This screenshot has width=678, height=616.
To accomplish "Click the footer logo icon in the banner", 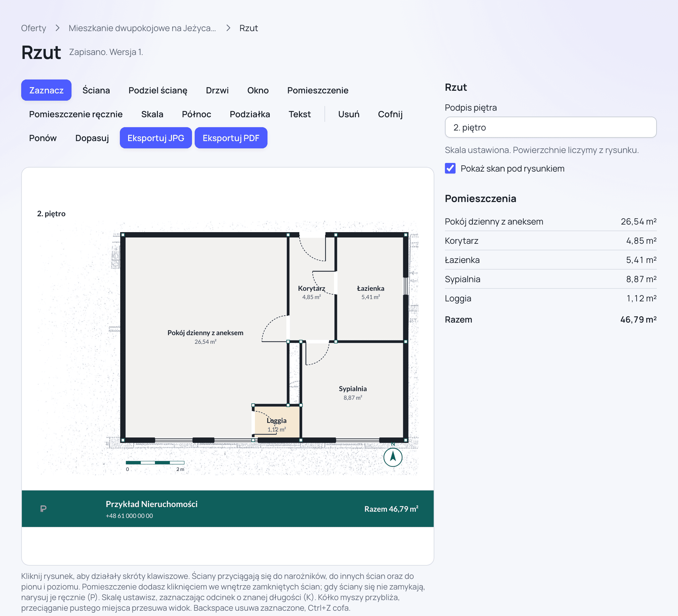I will [x=43, y=508].
